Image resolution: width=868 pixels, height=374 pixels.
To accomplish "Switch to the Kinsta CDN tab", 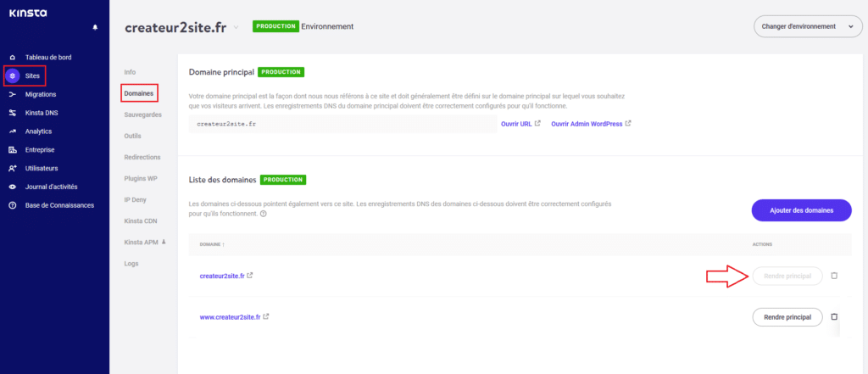I will click(x=141, y=220).
